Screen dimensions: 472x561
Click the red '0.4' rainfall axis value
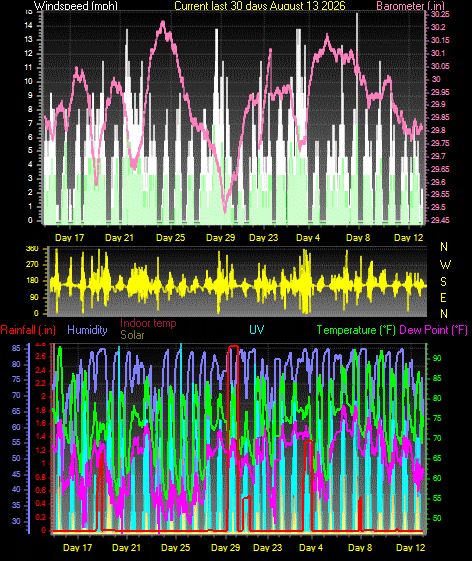click(40, 504)
